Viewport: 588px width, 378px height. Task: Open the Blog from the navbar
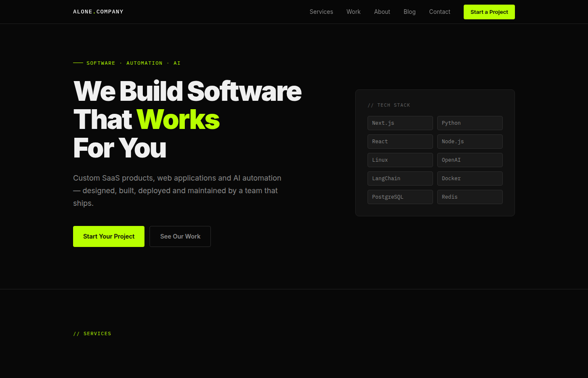coord(409,12)
